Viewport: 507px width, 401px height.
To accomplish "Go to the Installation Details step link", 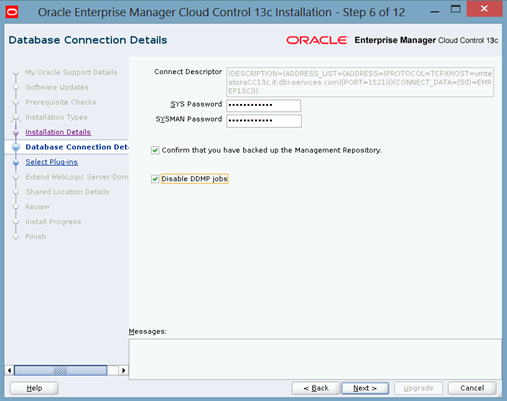I will [x=58, y=132].
